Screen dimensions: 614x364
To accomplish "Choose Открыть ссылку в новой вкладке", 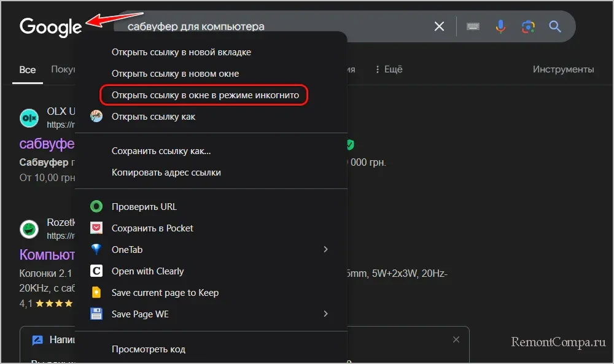I will 181,52.
